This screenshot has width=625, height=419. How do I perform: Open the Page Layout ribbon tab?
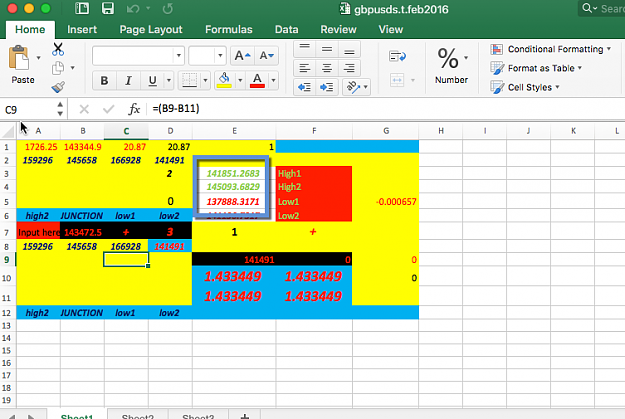click(151, 30)
